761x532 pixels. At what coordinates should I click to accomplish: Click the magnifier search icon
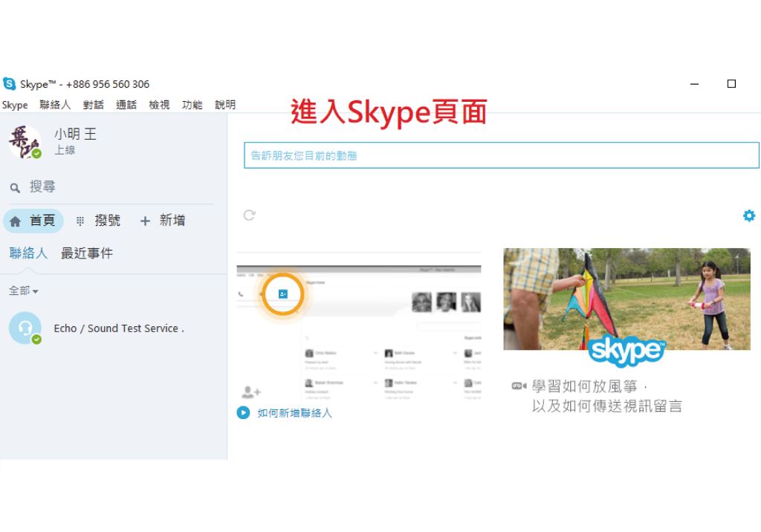pos(15,188)
